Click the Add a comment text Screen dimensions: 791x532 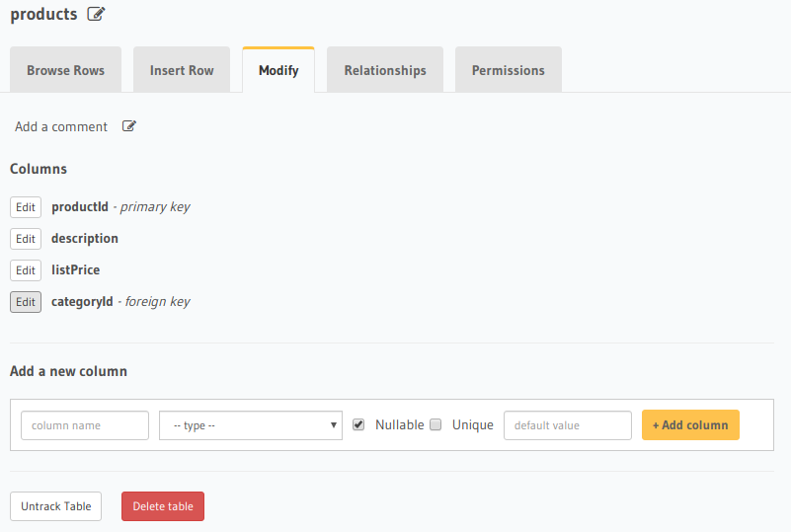(x=61, y=126)
